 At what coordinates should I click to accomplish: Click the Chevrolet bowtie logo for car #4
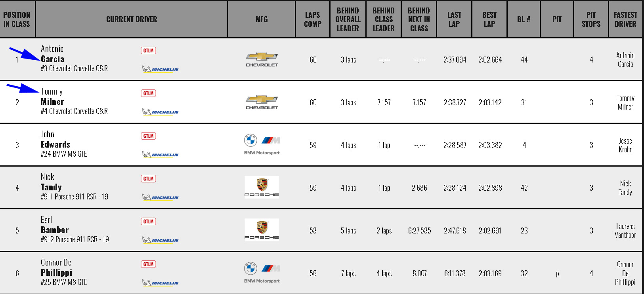pyautogui.click(x=262, y=102)
